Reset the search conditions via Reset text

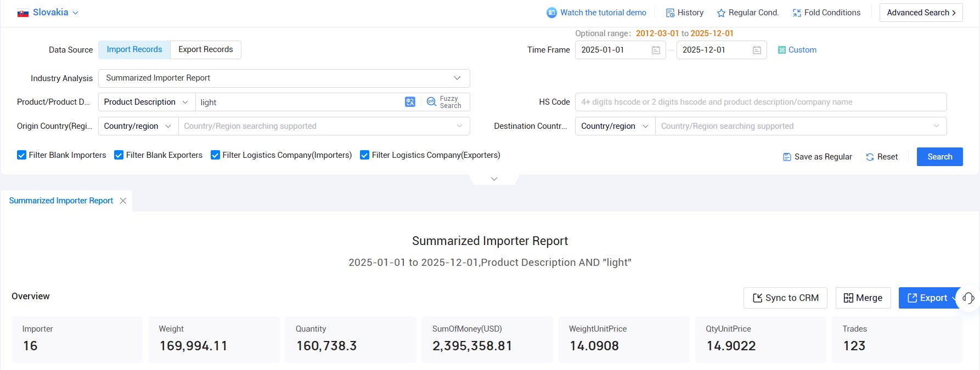(887, 157)
